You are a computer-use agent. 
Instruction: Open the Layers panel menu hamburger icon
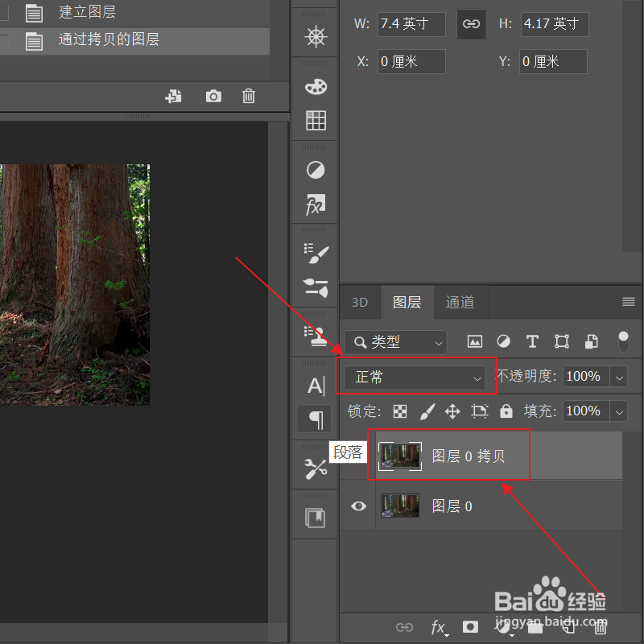pyautogui.click(x=629, y=302)
